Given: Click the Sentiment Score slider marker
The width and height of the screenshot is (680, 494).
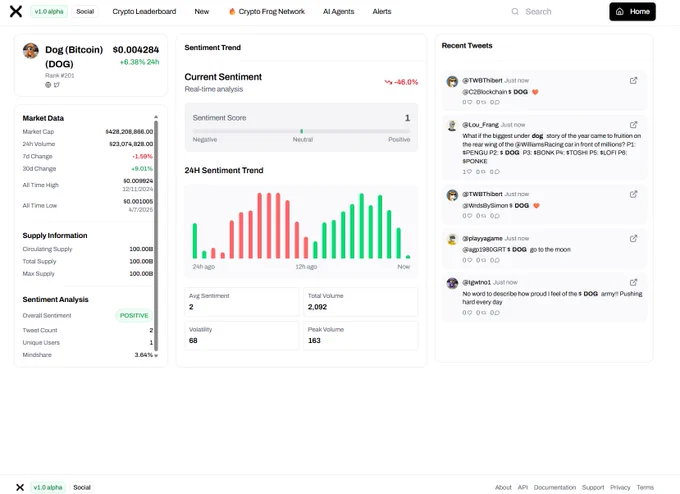Looking at the screenshot, I should 301,131.
